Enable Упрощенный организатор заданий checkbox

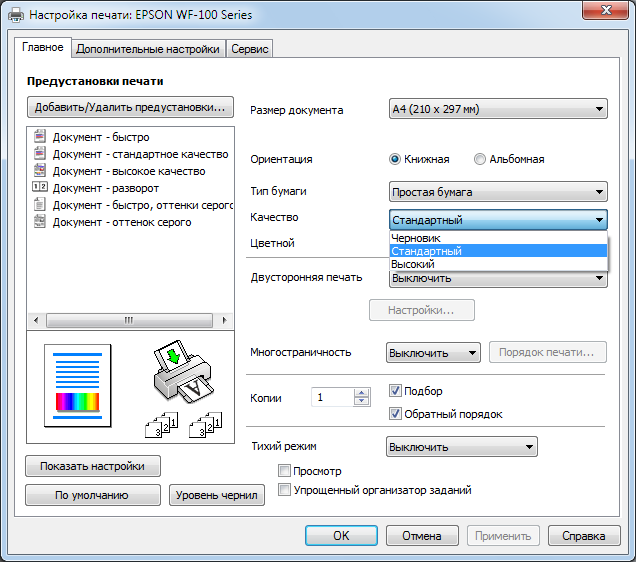coord(284,489)
